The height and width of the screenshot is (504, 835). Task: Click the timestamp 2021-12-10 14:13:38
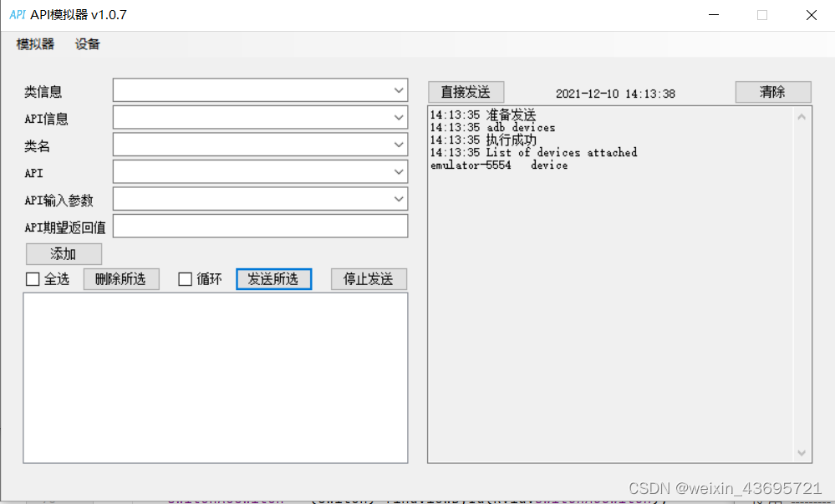pyautogui.click(x=616, y=94)
